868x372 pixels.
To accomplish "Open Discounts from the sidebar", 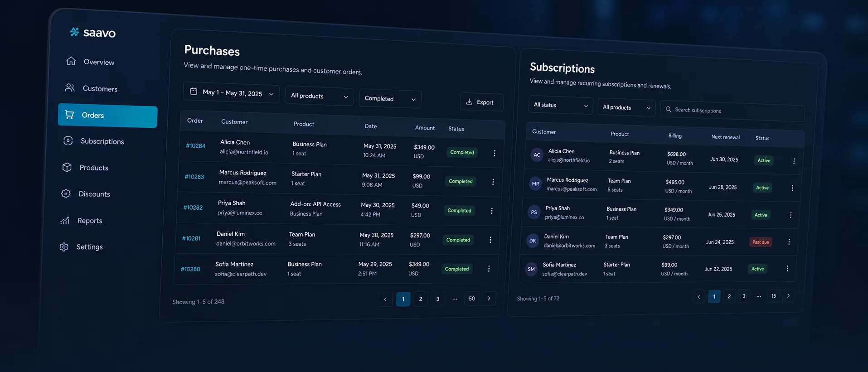I will pyautogui.click(x=86, y=194).
